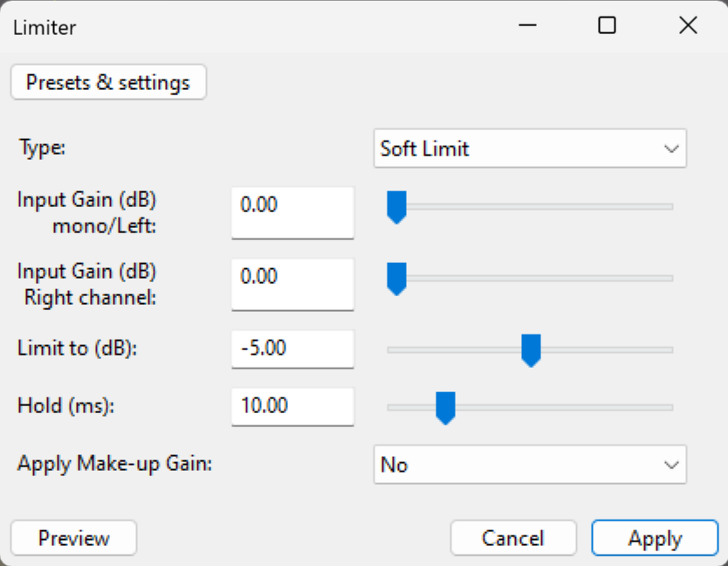Click the Input Gain mono/Left slider thumb
The height and width of the screenshot is (566, 728).
[x=395, y=207]
